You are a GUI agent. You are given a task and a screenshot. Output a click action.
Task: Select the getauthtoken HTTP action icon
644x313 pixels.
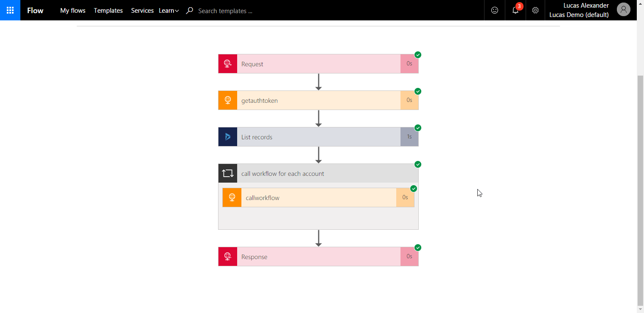pyautogui.click(x=227, y=100)
